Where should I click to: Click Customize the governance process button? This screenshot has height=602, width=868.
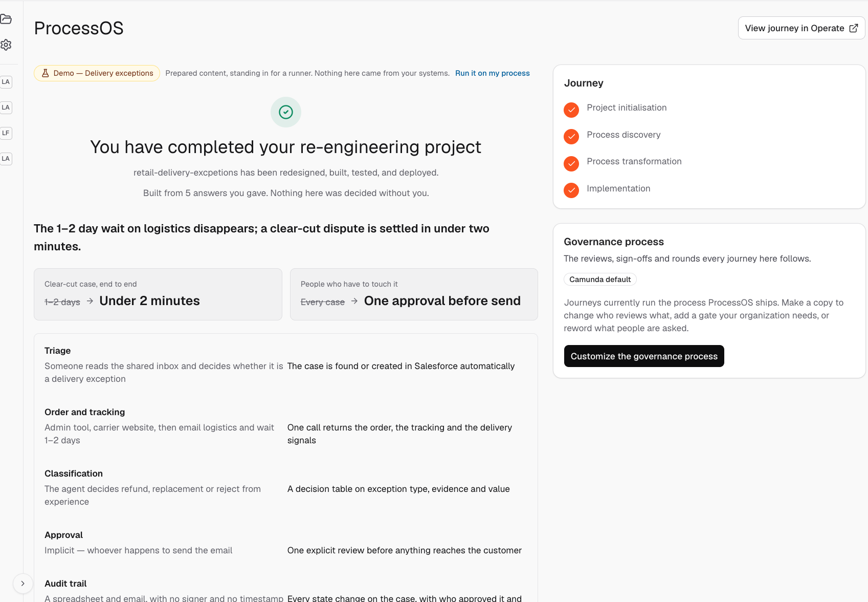tap(644, 356)
